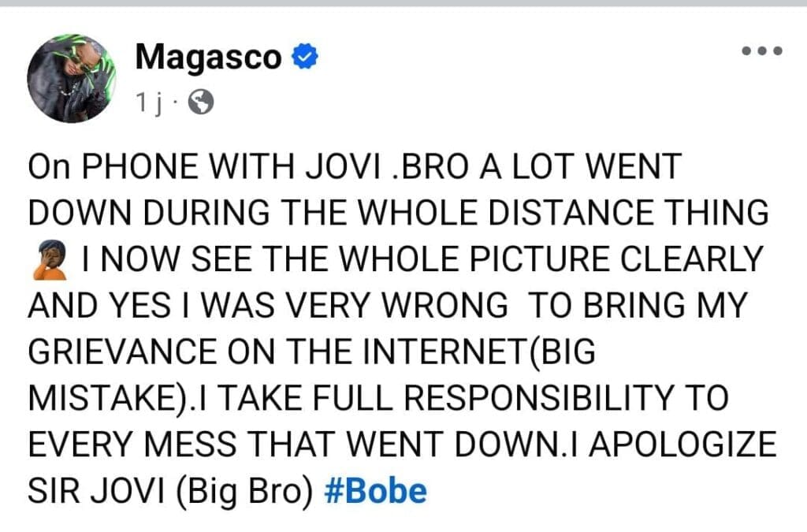Open the Magasco profile name link
Image resolution: width=807 pixels, height=532 pixels.
tap(209, 57)
